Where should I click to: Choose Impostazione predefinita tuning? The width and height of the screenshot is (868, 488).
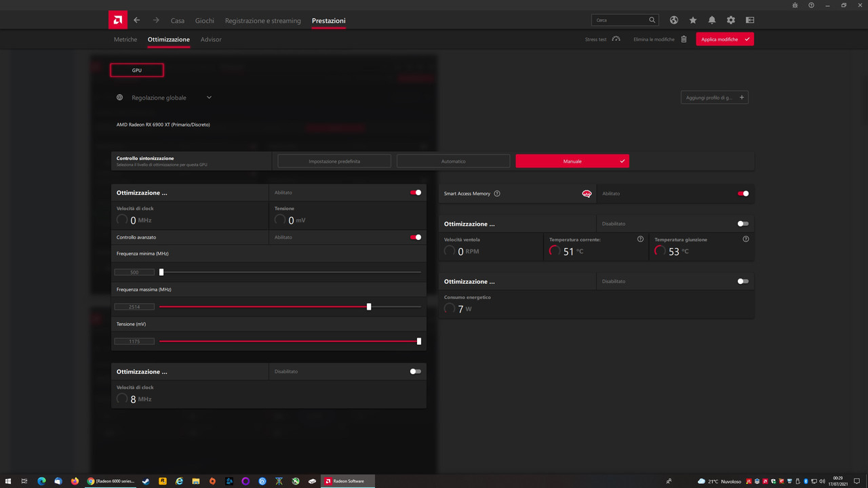pyautogui.click(x=334, y=161)
